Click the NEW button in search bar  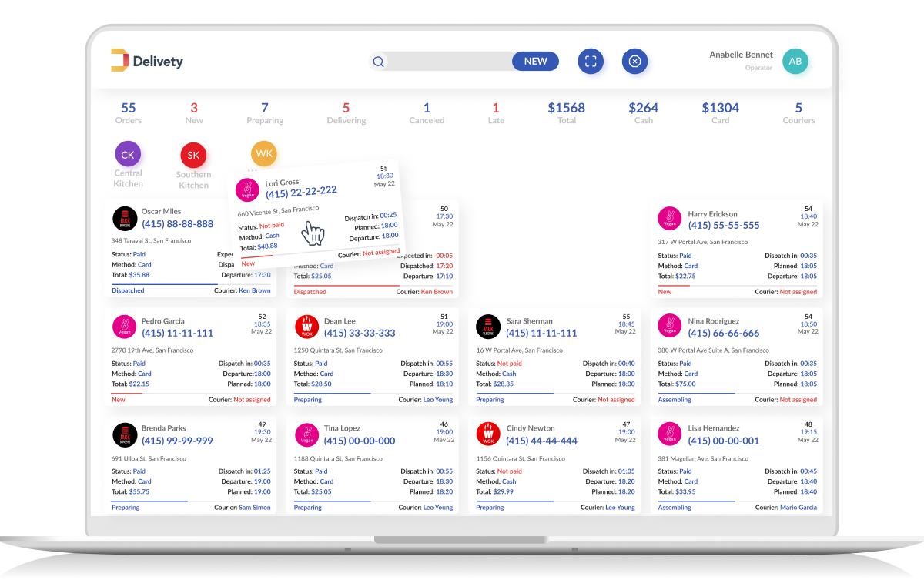pyautogui.click(x=535, y=62)
